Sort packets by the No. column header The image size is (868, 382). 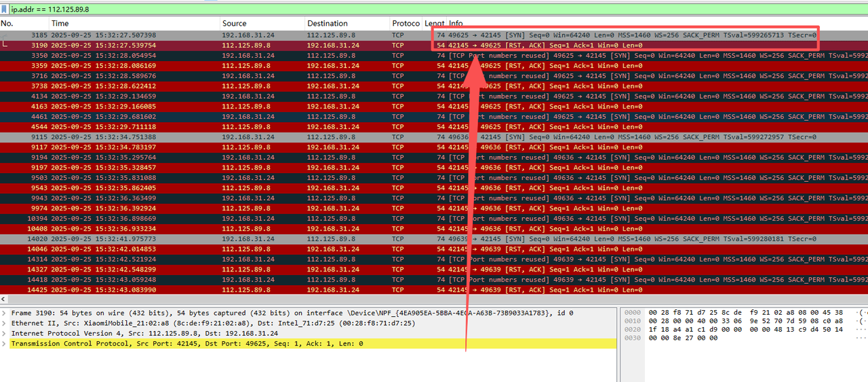pos(20,24)
